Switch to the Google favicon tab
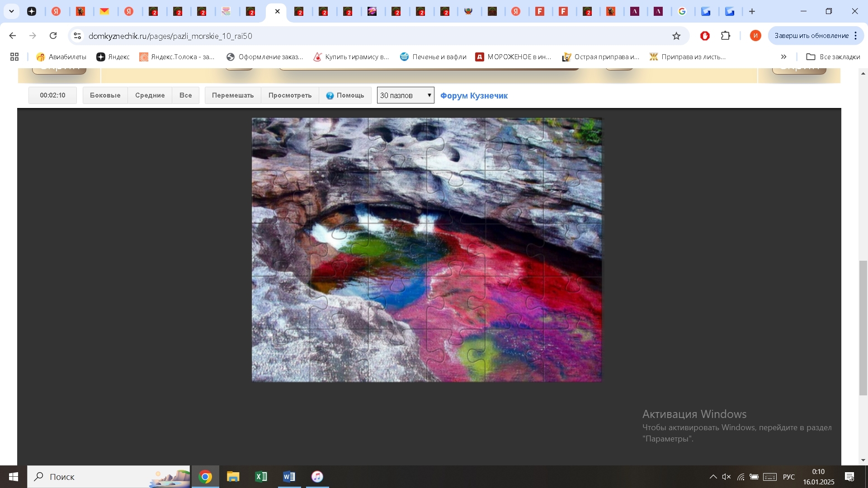 click(682, 11)
